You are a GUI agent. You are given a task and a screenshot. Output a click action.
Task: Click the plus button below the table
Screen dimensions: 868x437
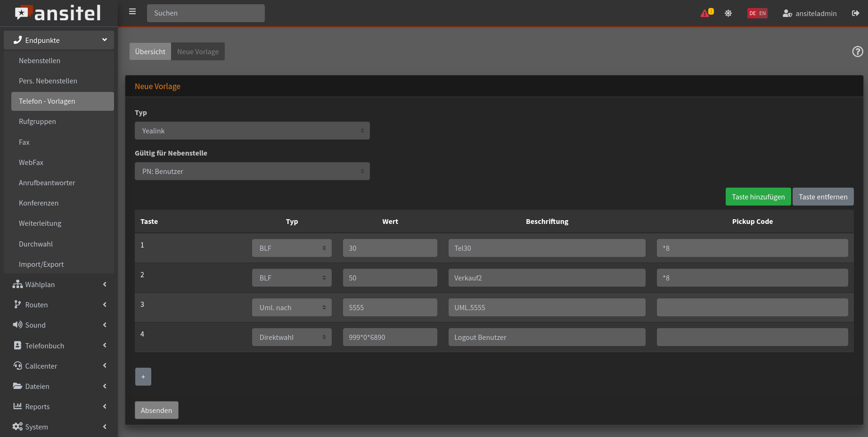pyautogui.click(x=143, y=377)
